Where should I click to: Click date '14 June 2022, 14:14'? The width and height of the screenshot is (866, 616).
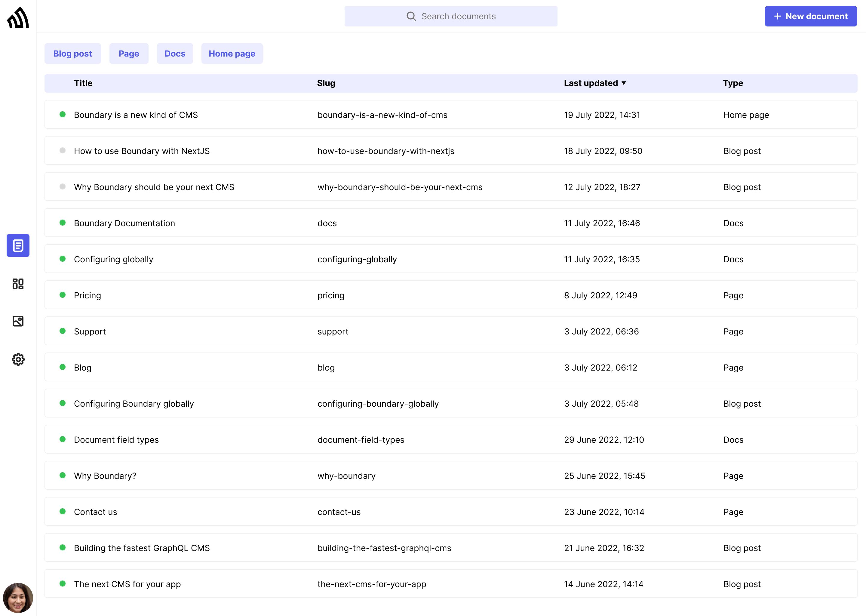[x=603, y=584]
